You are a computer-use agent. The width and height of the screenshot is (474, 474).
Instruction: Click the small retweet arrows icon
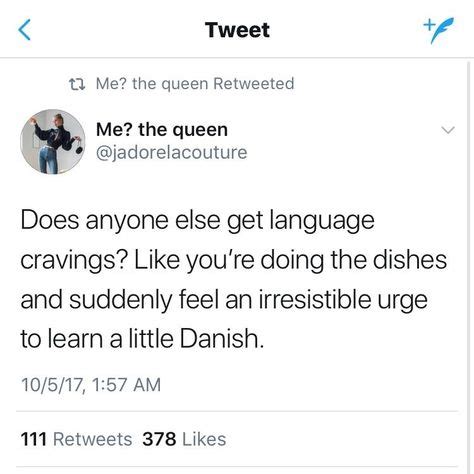click(77, 84)
